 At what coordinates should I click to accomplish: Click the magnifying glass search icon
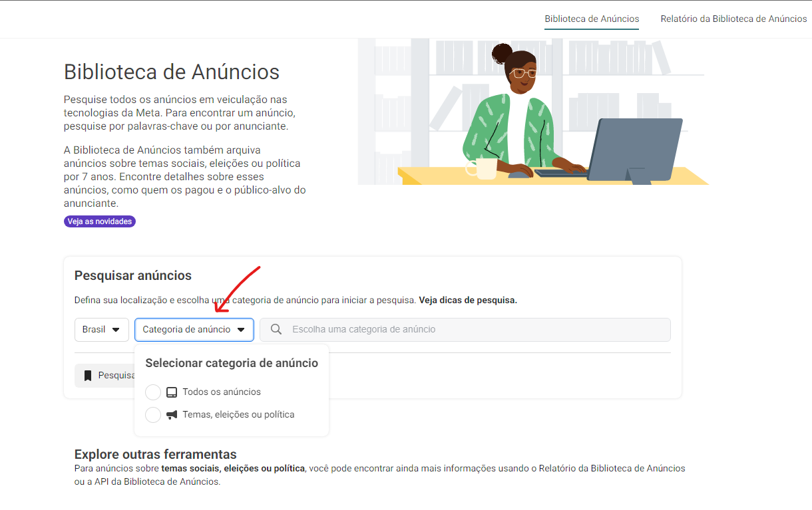(277, 330)
